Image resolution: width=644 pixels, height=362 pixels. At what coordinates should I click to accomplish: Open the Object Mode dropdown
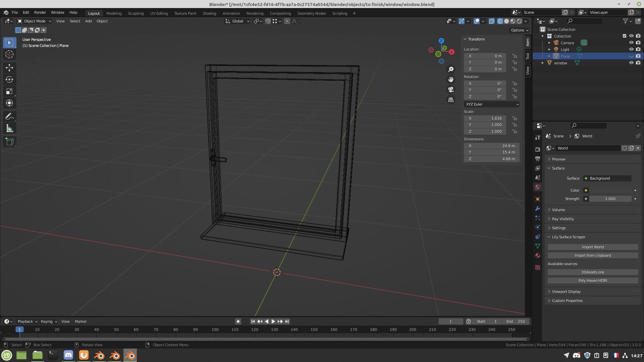point(34,21)
